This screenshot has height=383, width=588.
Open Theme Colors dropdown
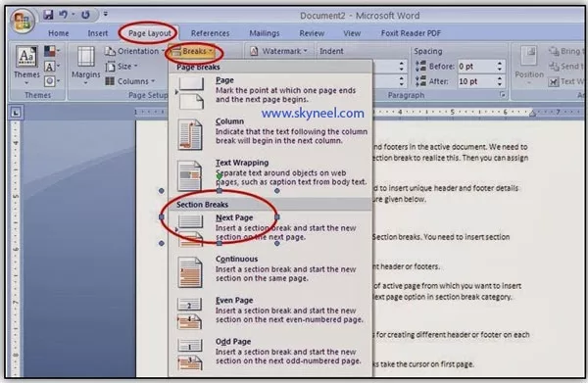(x=52, y=51)
